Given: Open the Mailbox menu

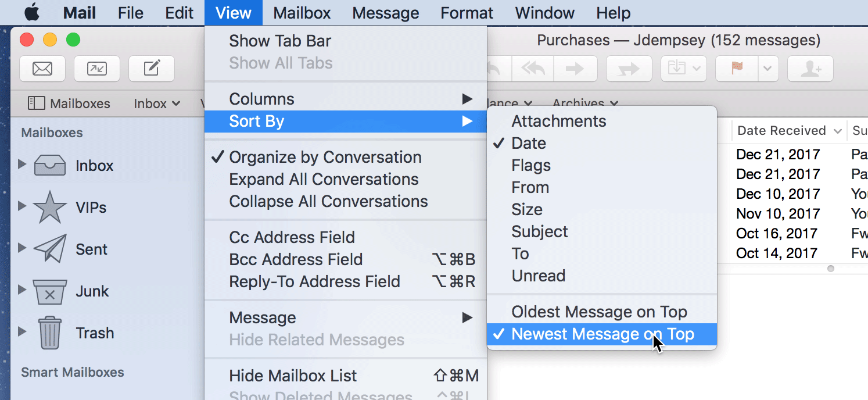Looking at the screenshot, I should 302,13.
